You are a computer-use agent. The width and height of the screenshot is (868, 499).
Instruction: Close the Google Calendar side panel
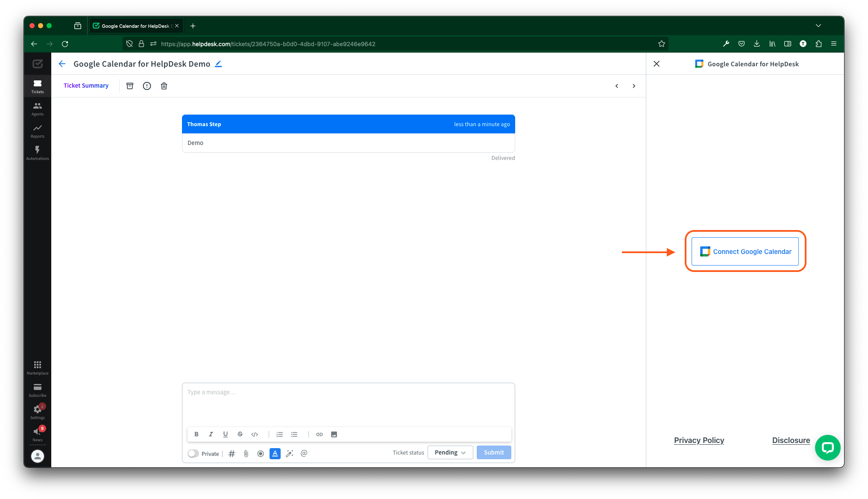[x=657, y=64]
